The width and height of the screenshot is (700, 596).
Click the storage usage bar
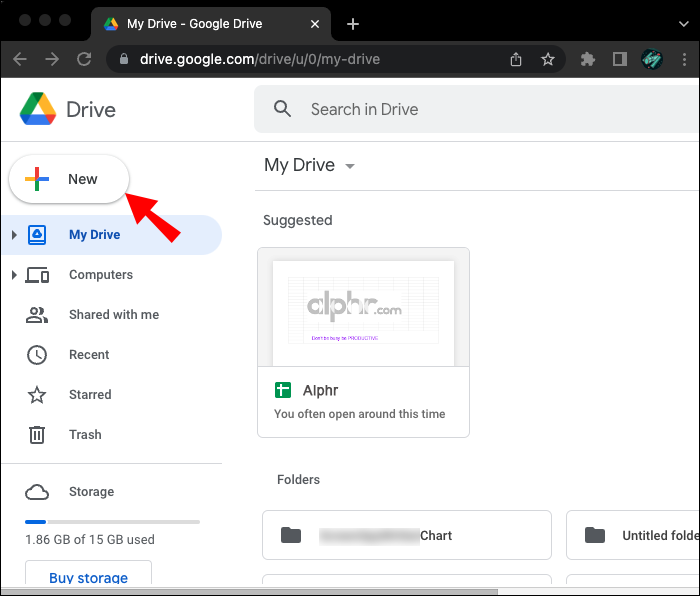112,522
